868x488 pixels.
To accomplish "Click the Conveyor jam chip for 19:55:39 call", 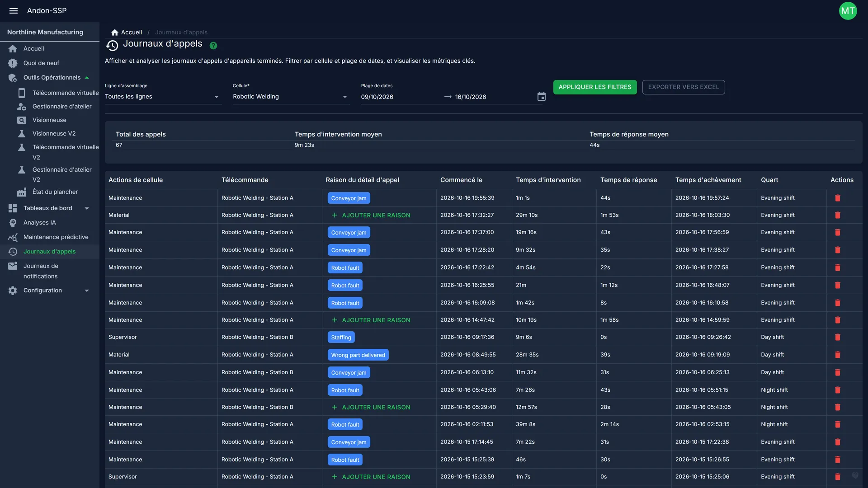I will click(349, 198).
